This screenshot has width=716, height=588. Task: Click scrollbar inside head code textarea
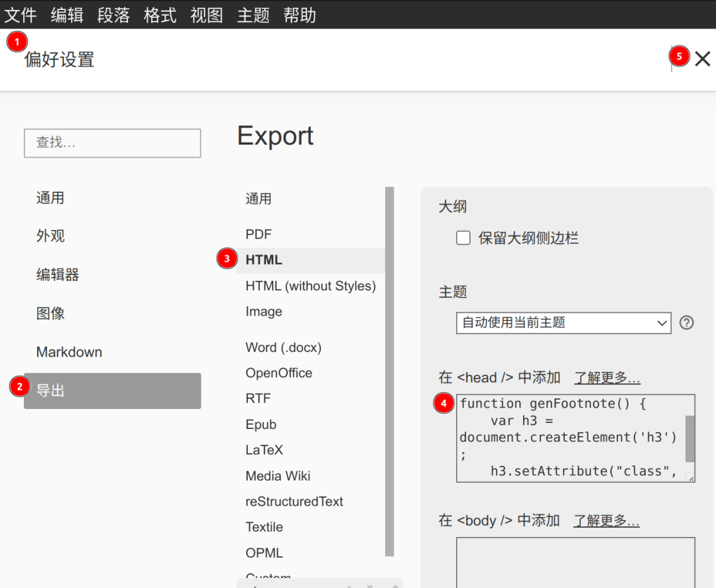coord(689,438)
